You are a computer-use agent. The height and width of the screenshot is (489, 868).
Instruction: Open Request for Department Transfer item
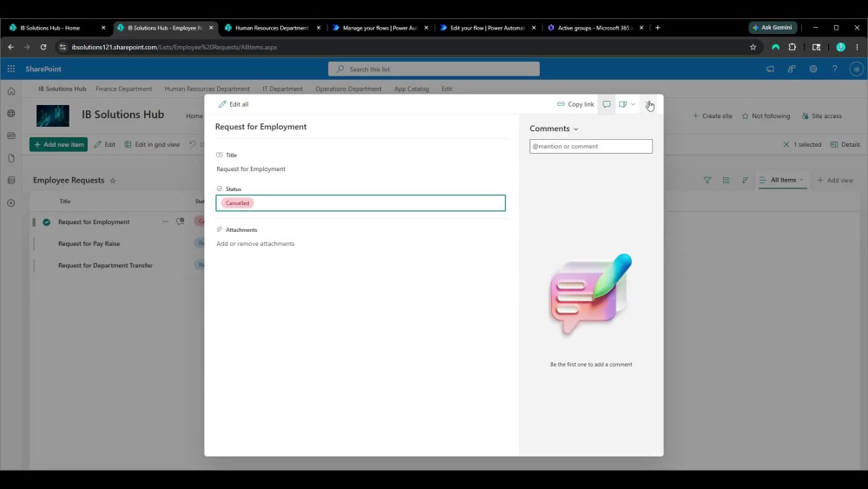tap(105, 265)
